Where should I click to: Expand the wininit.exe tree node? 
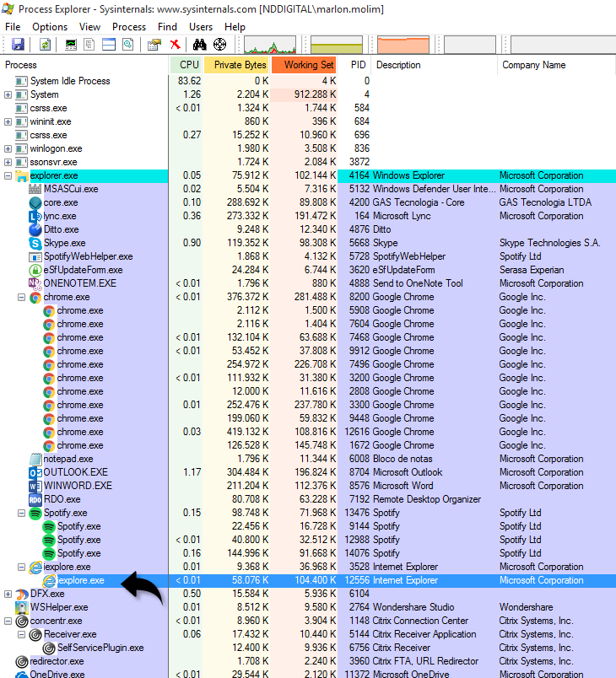tap(8, 122)
